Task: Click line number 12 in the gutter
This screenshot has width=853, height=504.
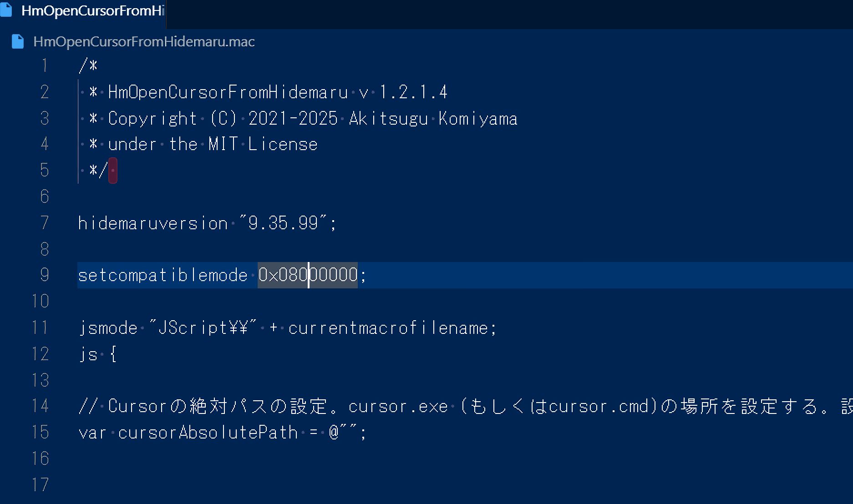Action: (41, 354)
